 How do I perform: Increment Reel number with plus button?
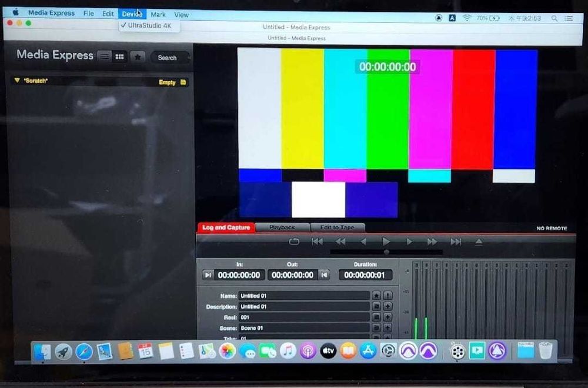(387, 317)
